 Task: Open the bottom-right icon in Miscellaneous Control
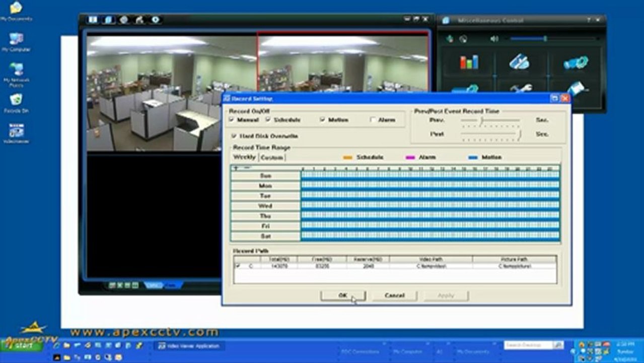577,88
